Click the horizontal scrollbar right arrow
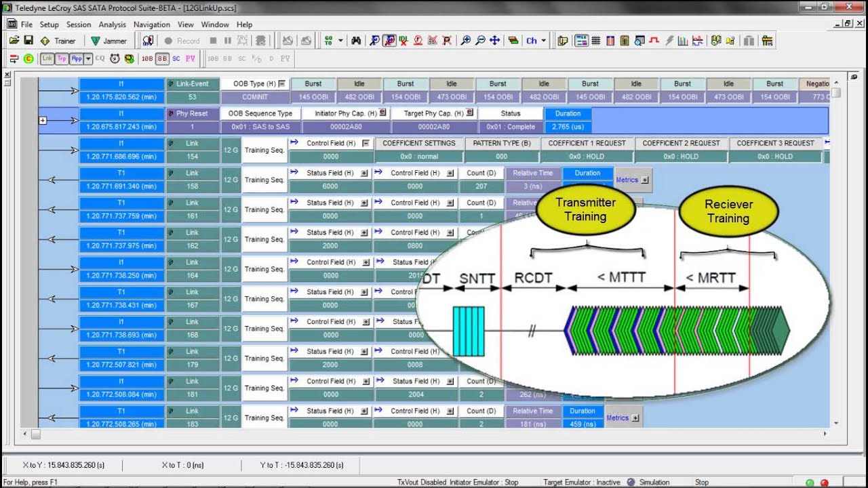The image size is (868, 488). point(825,434)
